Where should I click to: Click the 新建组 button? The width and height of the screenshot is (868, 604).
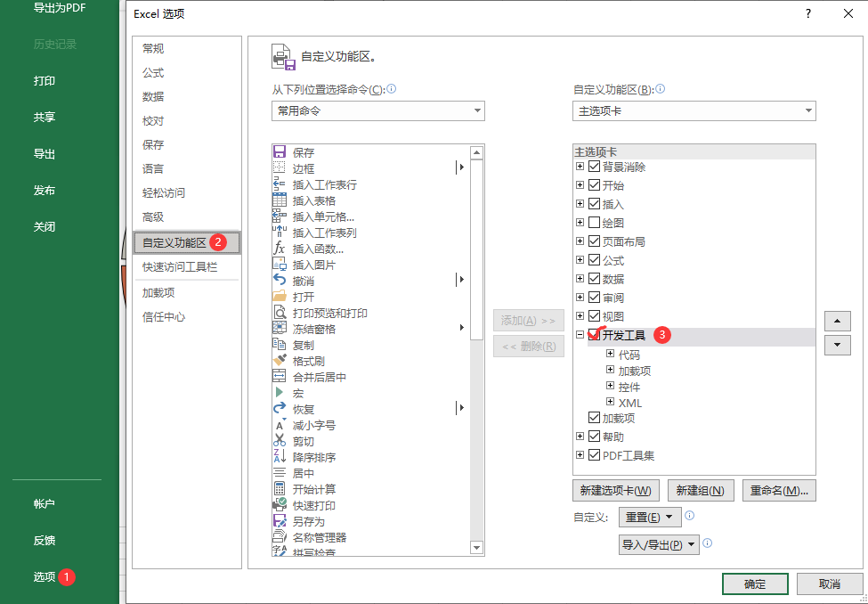tap(701, 490)
